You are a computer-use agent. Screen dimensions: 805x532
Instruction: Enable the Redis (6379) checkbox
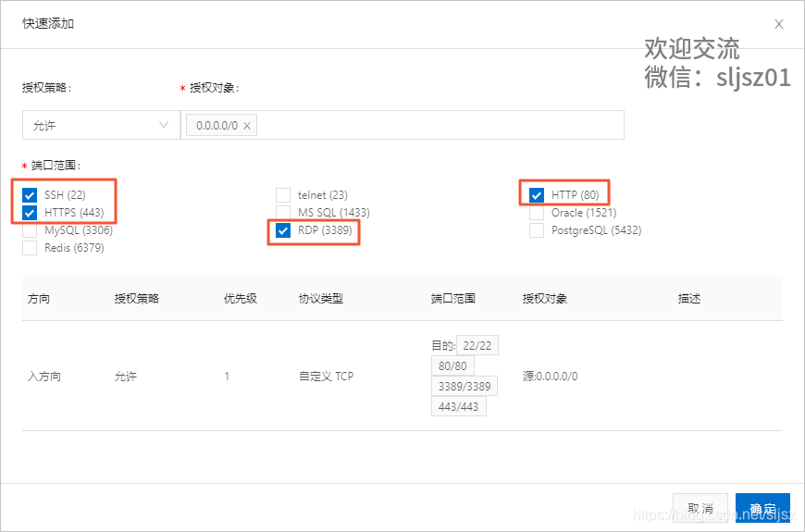point(30,248)
